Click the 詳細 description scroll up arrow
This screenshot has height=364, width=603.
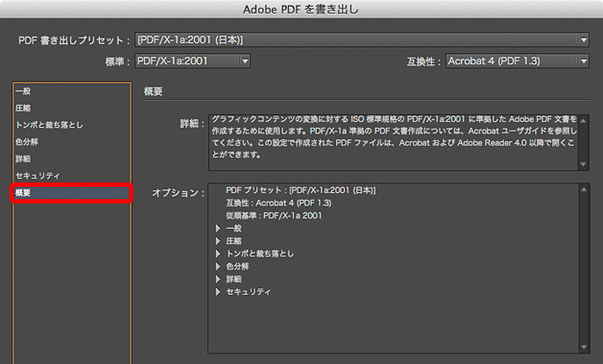(x=584, y=121)
